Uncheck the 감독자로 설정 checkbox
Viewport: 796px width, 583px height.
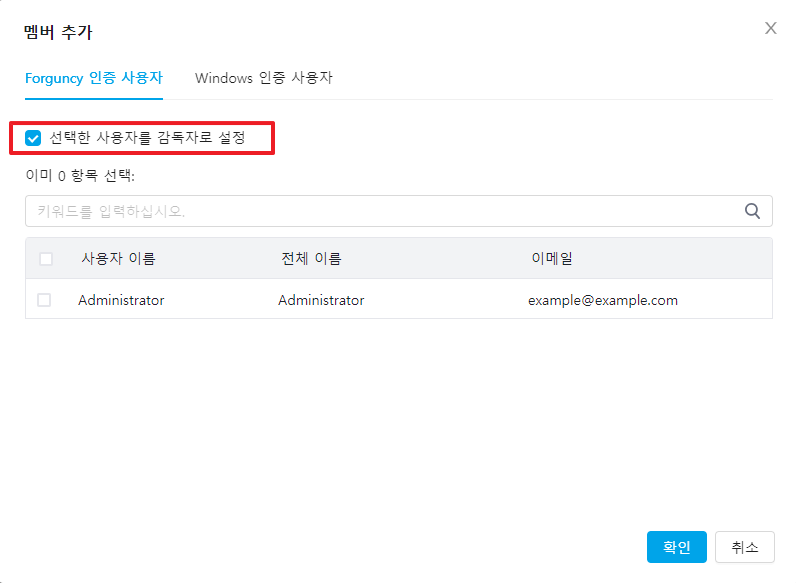tap(34, 138)
